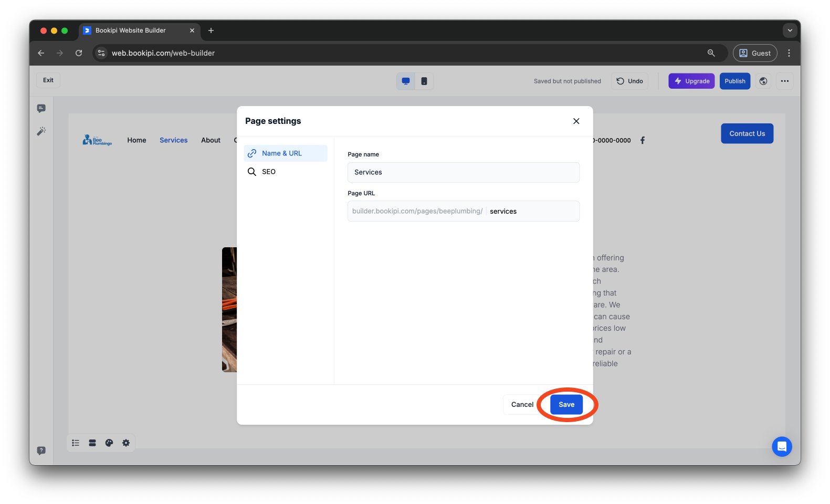Click the site info icon in address bar
This screenshot has width=830, height=504.
[101, 53]
